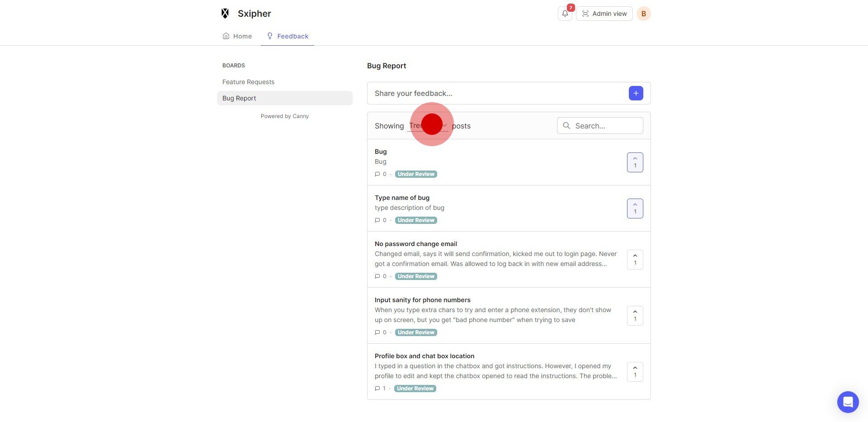Select the Bug Report board

pyautogui.click(x=239, y=98)
